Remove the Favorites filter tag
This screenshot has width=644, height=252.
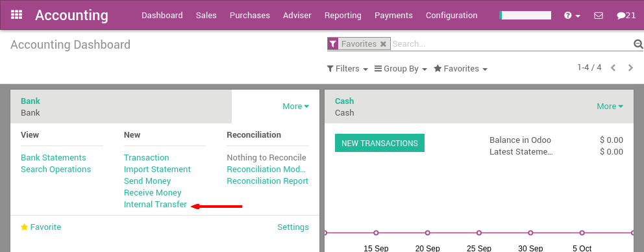(x=383, y=44)
